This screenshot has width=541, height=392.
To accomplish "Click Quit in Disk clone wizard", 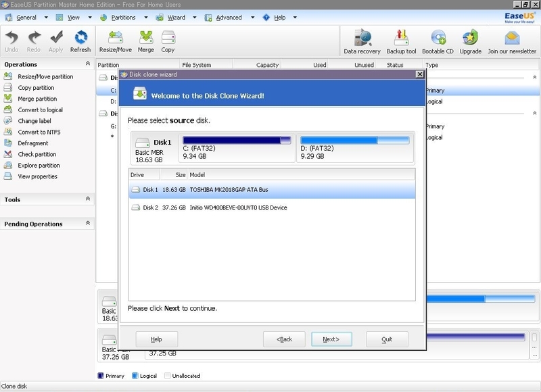I will pos(387,339).
